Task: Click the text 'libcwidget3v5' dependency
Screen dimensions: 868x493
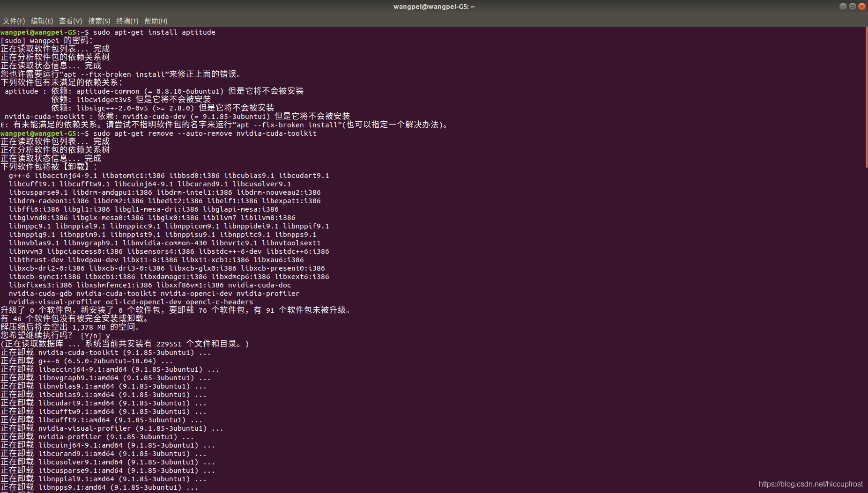Action: [104, 100]
